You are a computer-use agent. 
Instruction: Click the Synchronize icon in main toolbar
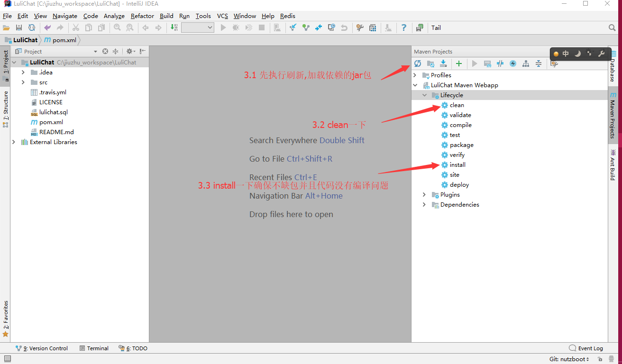32,28
